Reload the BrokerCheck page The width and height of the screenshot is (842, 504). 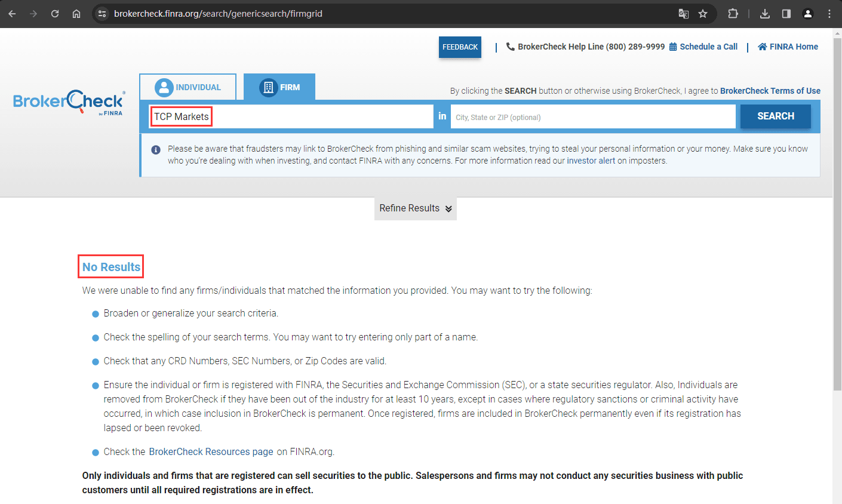pyautogui.click(x=55, y=14)
